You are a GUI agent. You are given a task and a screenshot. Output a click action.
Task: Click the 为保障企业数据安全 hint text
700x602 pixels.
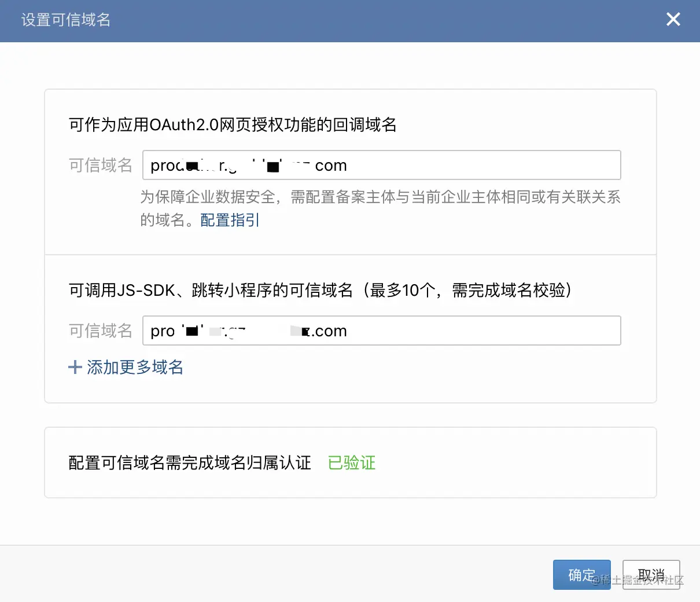tap(380, 197)
